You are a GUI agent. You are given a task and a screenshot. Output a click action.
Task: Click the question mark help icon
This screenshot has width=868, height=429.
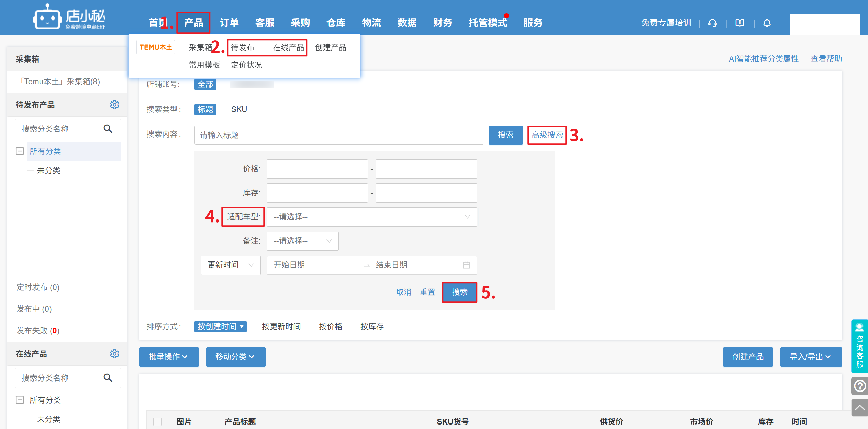pos(859,386)
